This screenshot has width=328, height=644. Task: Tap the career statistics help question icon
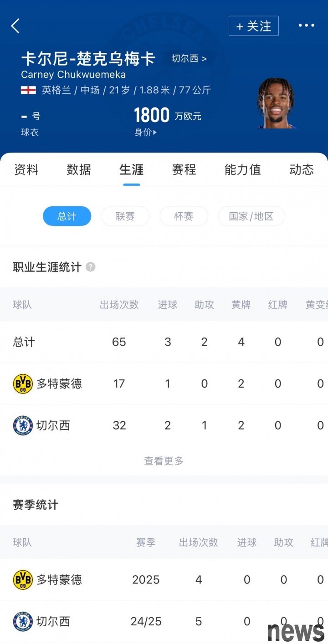tap(91, 267)
